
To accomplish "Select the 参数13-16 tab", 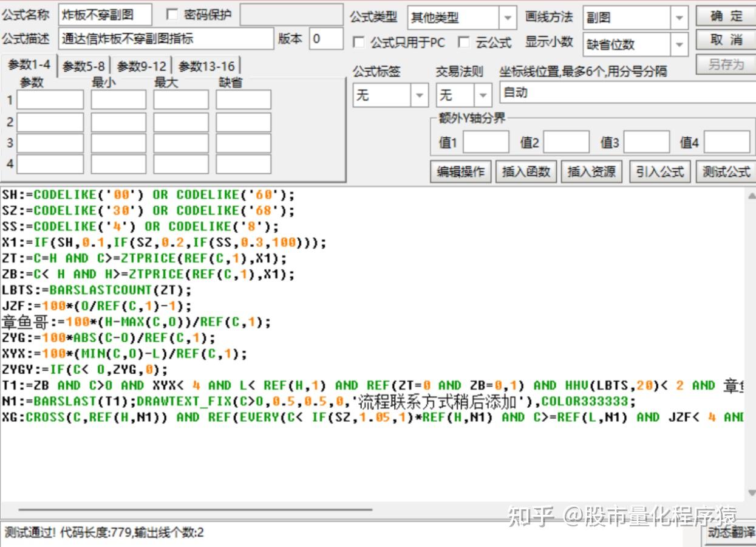I will (206, 66).
